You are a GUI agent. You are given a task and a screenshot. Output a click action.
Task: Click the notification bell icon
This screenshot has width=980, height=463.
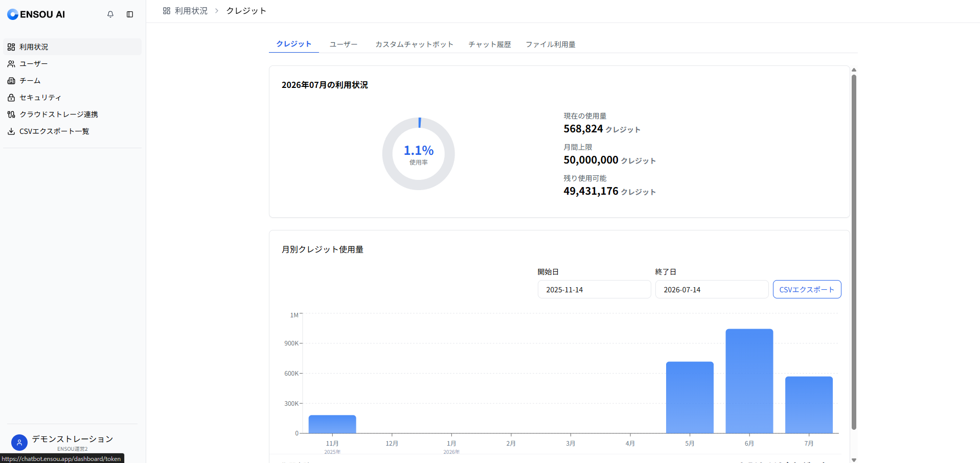click(x=110, y=14)
